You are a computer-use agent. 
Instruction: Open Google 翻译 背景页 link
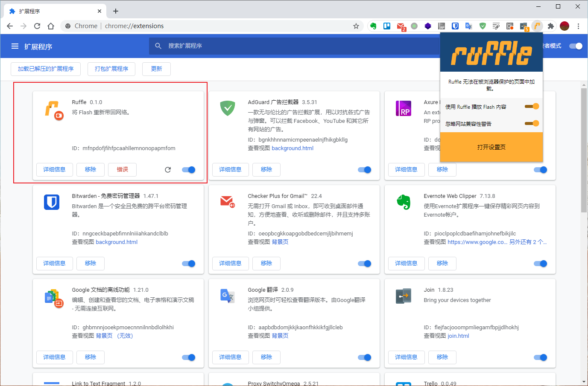coord(280,336)
